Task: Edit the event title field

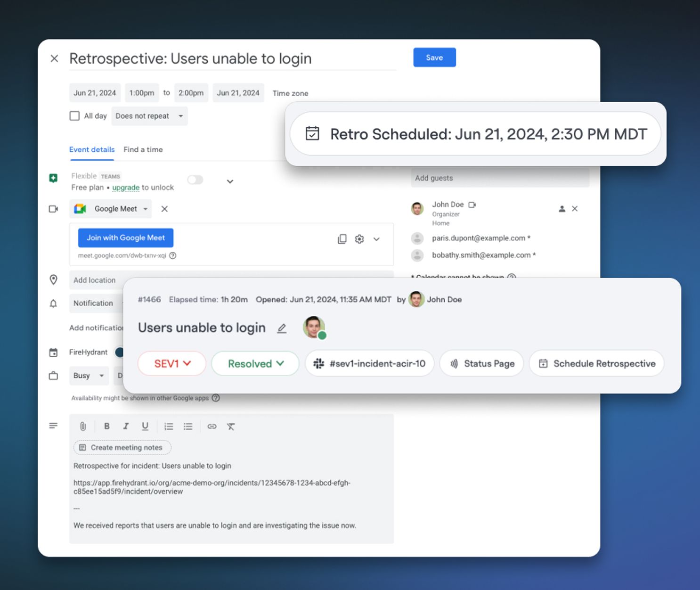Action: (233, 59)
